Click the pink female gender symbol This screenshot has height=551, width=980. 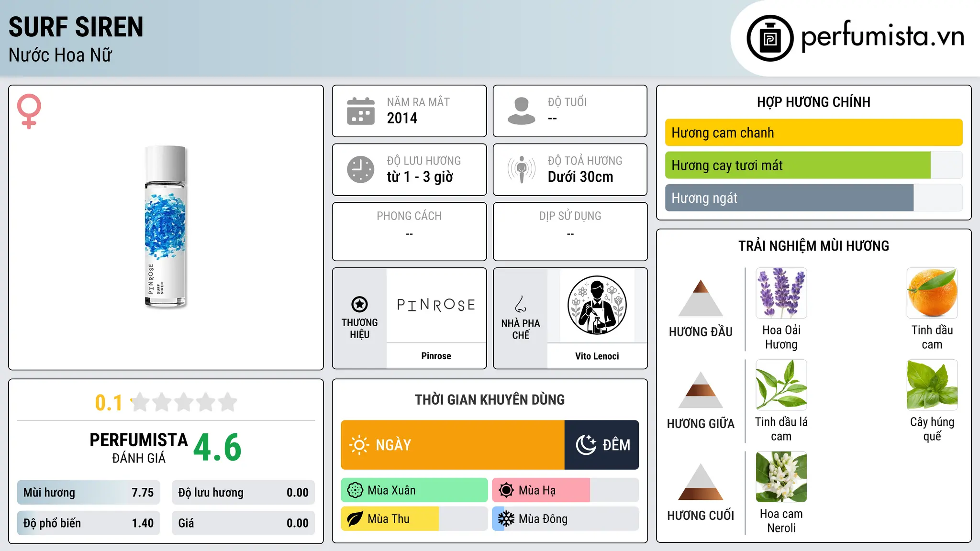(x=29, y=111)
